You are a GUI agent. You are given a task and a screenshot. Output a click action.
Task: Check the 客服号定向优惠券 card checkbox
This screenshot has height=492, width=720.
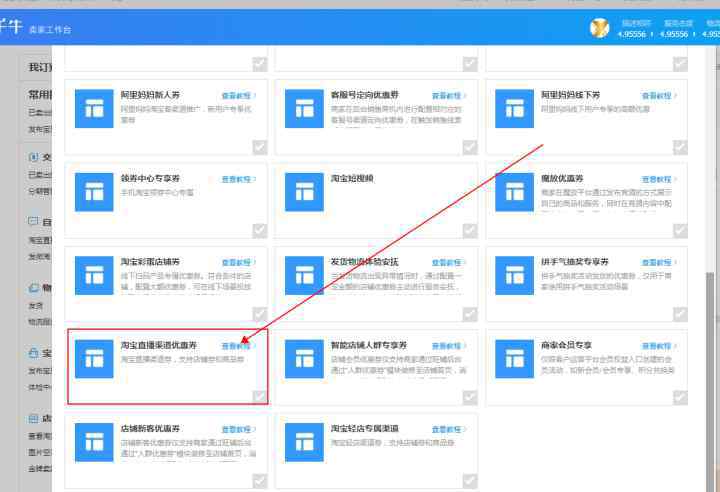(x=470, y=147)
